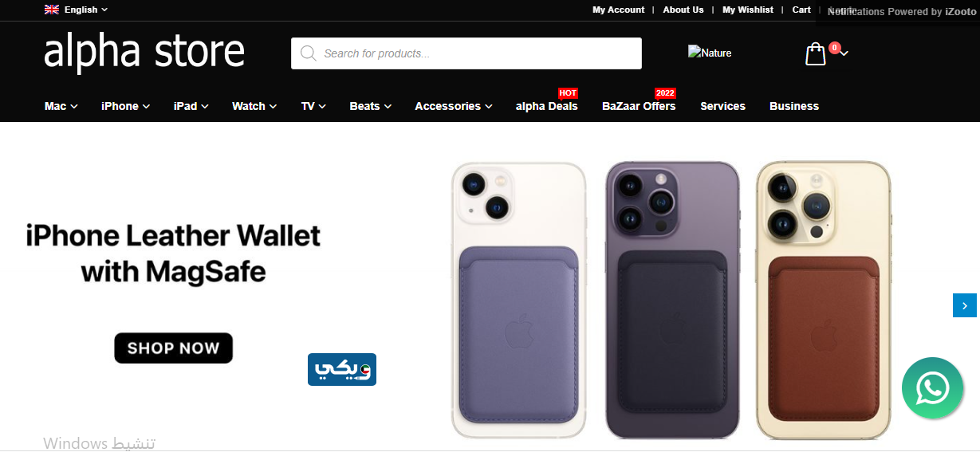Image resolution: width=980 pixels, height=456 pixels.
Task: Click the blue wiki watermark logo
Action: (x=342, y=369)
